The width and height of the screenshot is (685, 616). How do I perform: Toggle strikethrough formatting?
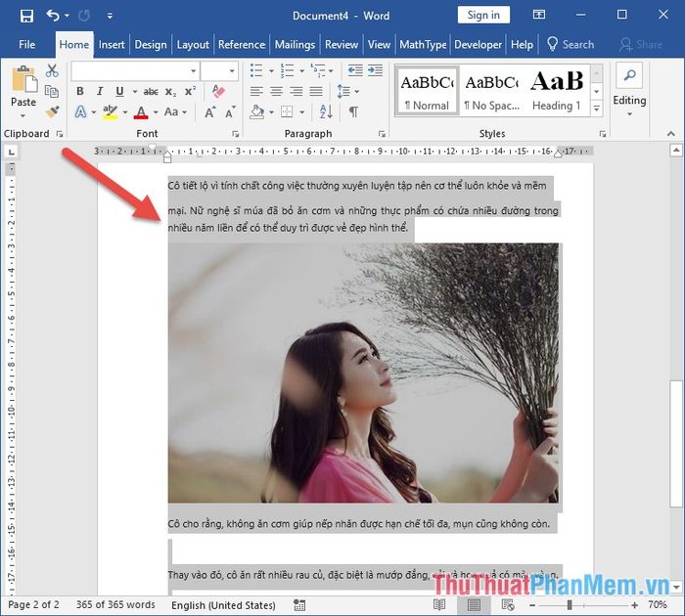(x=151, y=92)
